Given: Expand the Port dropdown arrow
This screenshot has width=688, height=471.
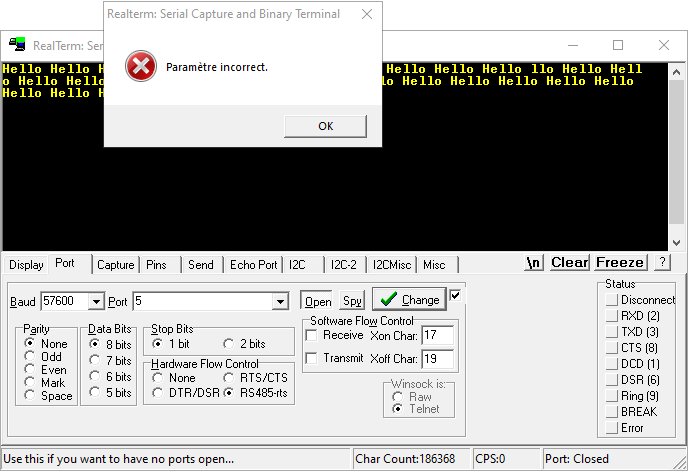Looking at the screenshot, I should coord(280,302).
